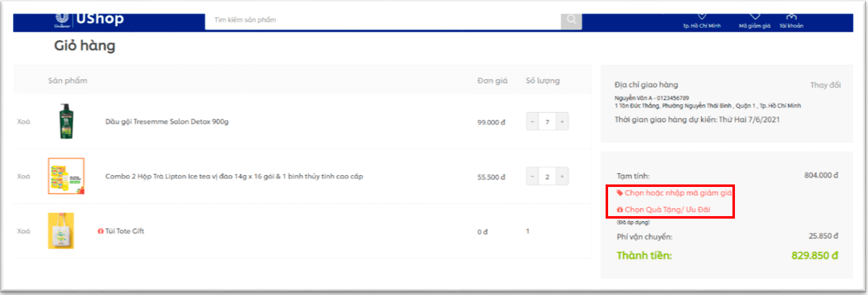Remove Lipton combo with Xoá
Image resolution: width=868 pixels, height=295 pixels.
[x=24, y=176]
